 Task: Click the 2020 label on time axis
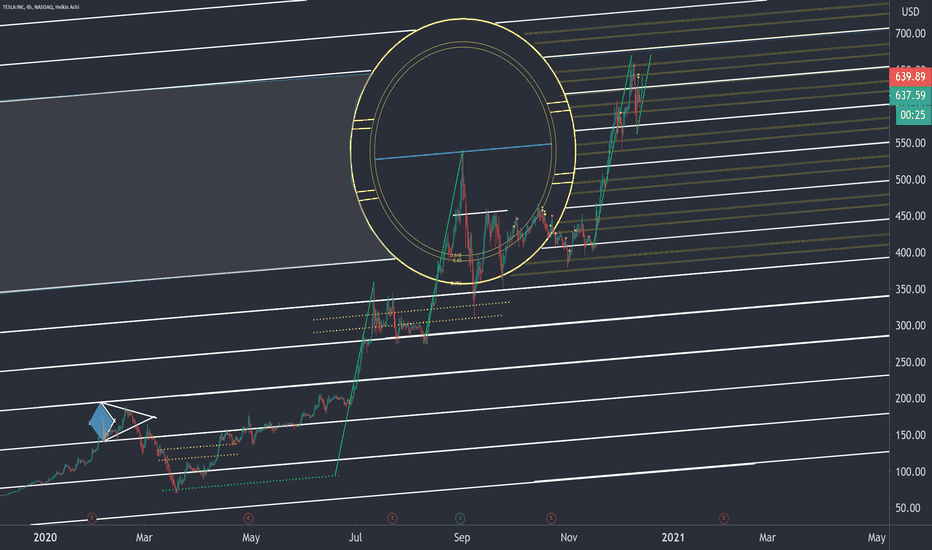click(45, 538)
